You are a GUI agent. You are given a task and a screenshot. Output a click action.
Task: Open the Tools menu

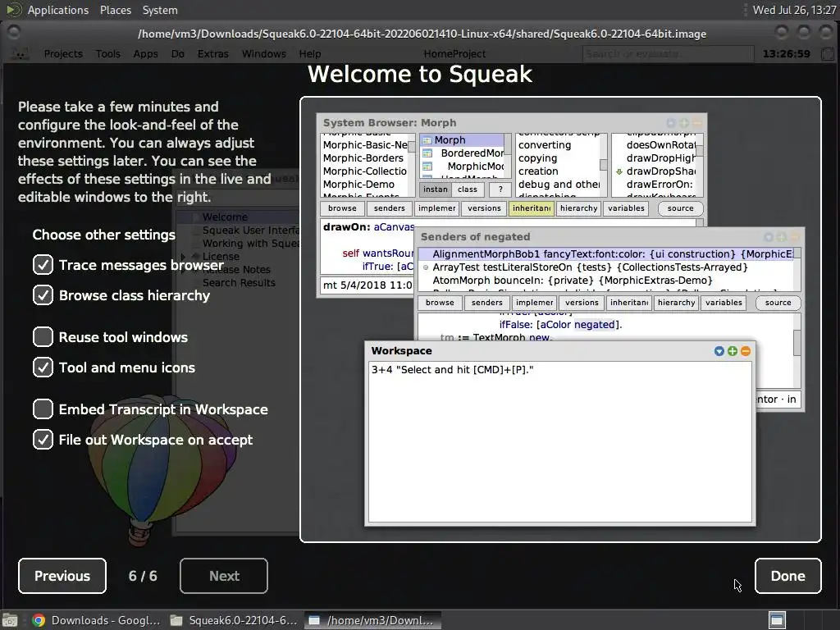[107, 54]
